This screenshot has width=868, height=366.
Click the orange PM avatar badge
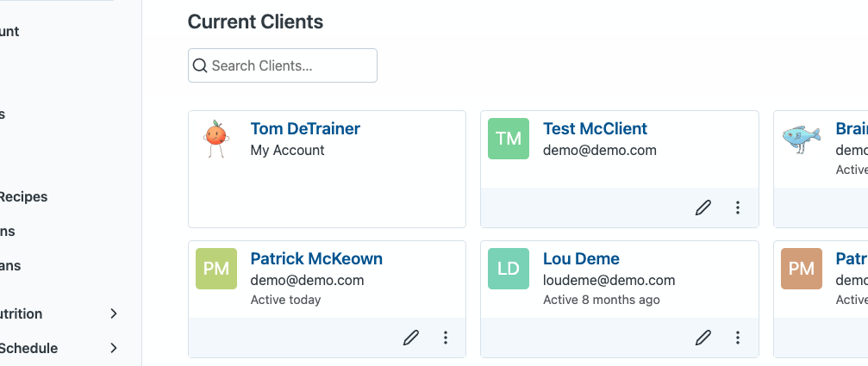click(x=802, y=268)
